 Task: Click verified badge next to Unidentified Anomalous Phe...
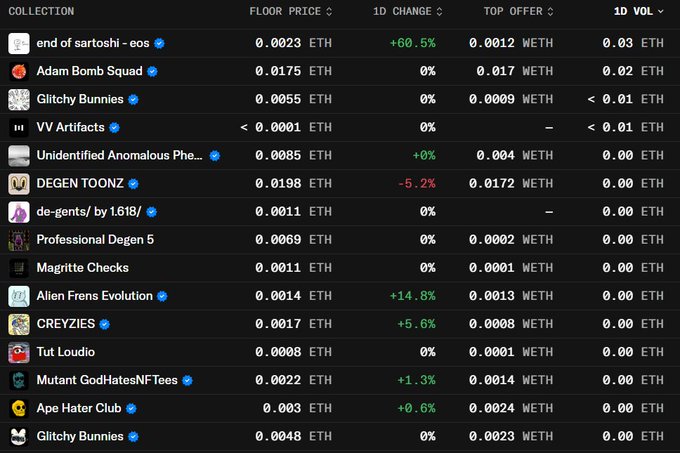[215, 156]
